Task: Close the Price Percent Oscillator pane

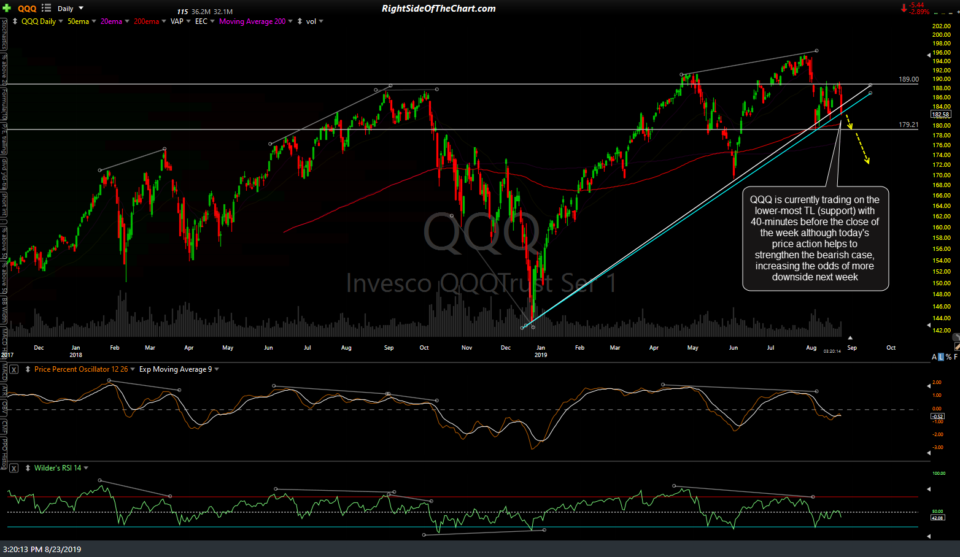Action: tap(13, 370)
